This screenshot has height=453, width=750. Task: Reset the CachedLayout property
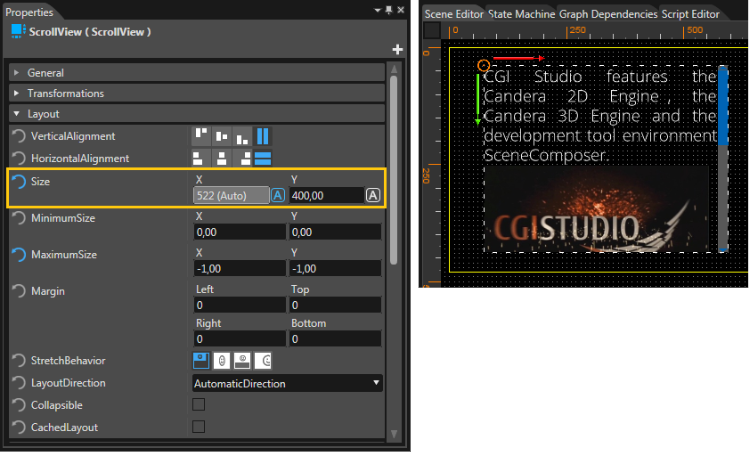point(19,427)
